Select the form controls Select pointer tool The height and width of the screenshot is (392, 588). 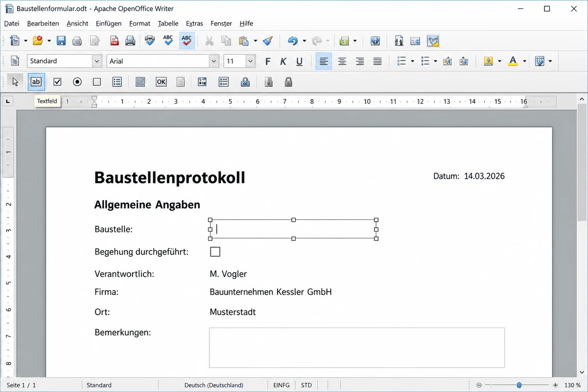tap(15, 82)
